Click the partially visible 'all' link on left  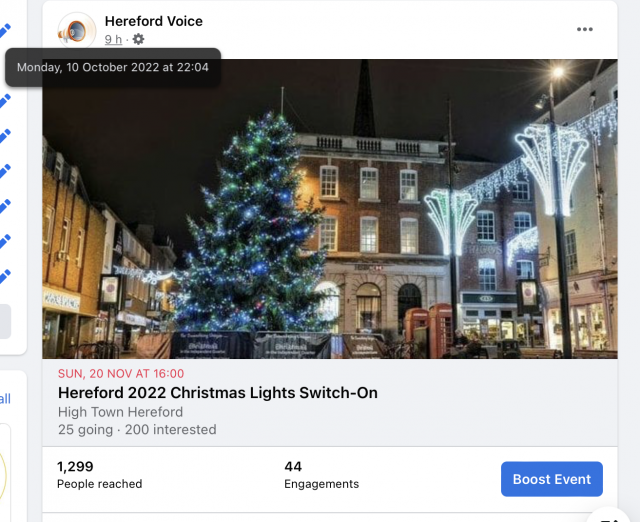click(5, 399)
